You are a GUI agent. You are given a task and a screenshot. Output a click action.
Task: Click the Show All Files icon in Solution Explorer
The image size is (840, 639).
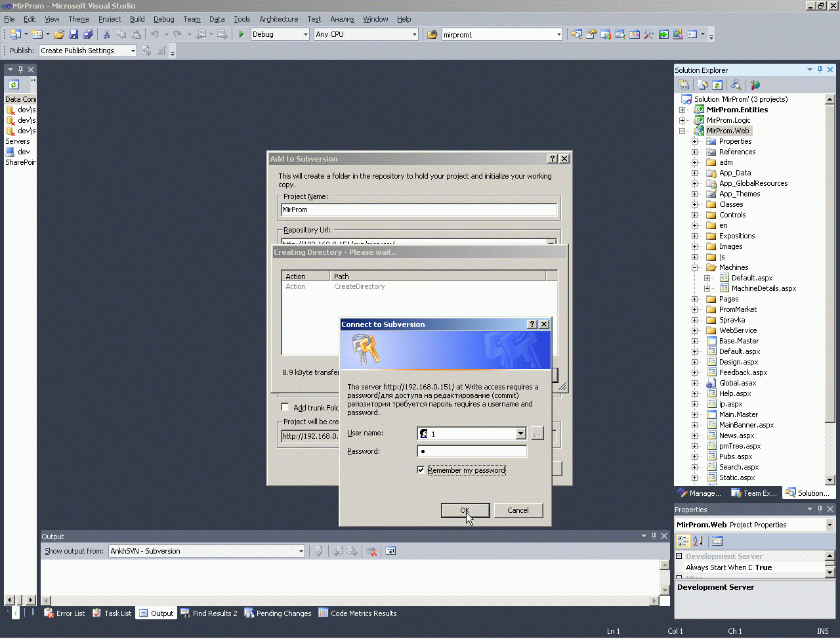(x=703, y=85)
